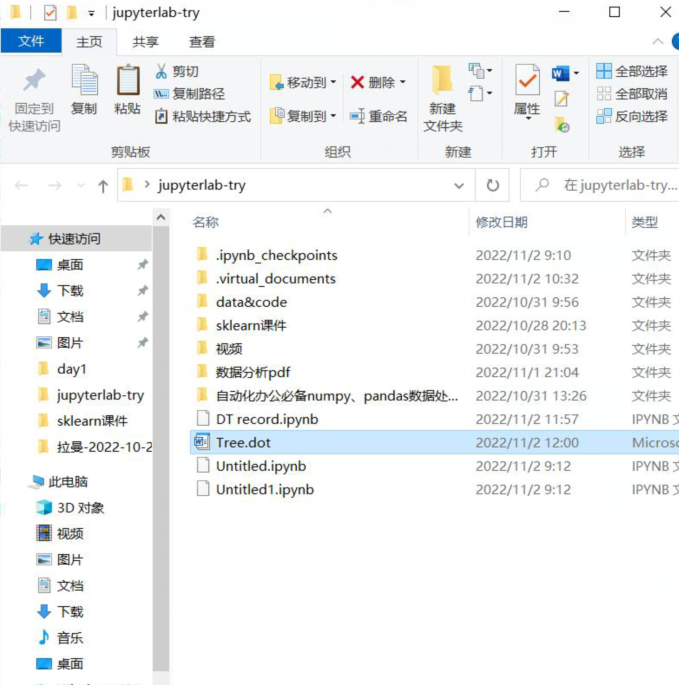The height and width of the screenshot is (685, 679).
Task: Open address bar history dropdown
Action: pos(459,186)
